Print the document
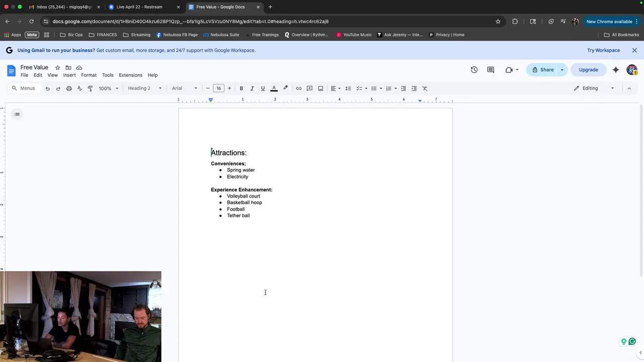Screen dimensions: 644x362 click(x=69, y=88)
